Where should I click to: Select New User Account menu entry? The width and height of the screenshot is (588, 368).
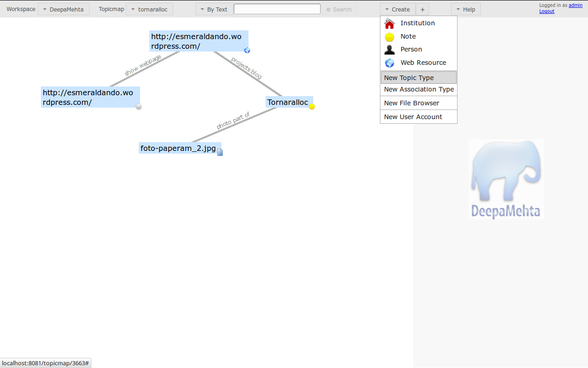click(x=418, y=117)
